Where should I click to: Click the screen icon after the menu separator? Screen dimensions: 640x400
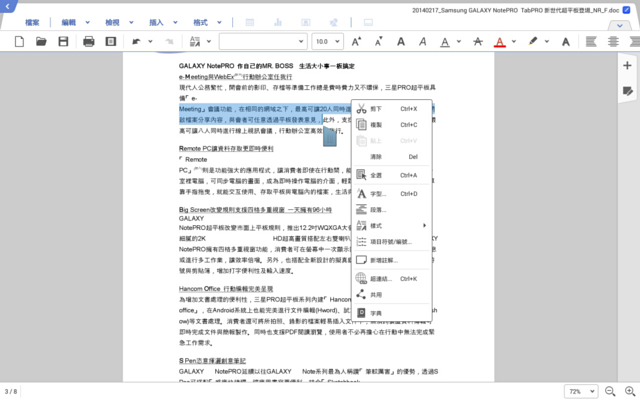(368, 22)
